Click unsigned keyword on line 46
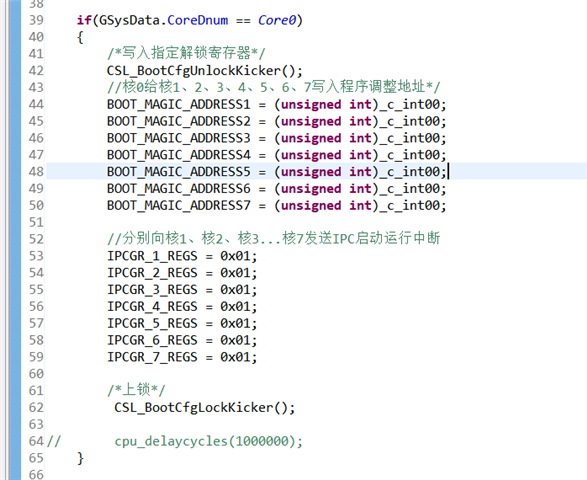587x480 pixels. (x=311, y=138)
